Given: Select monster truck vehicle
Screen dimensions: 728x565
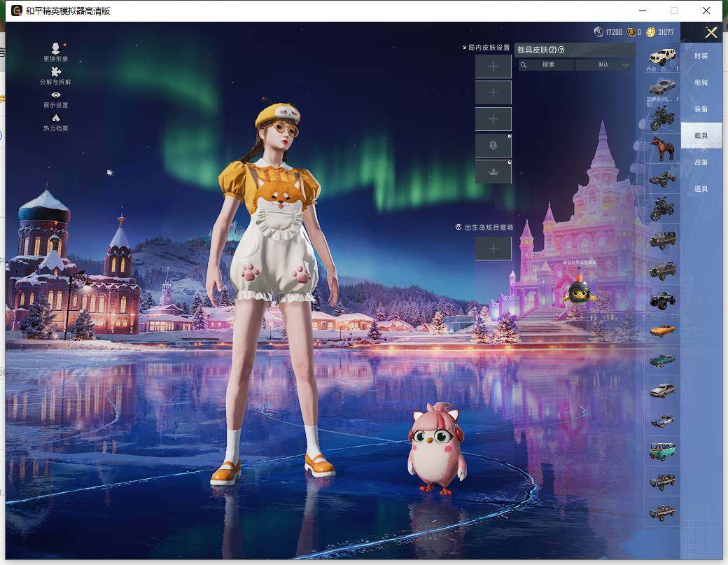Looking at the screenshot, I should 662,300.
